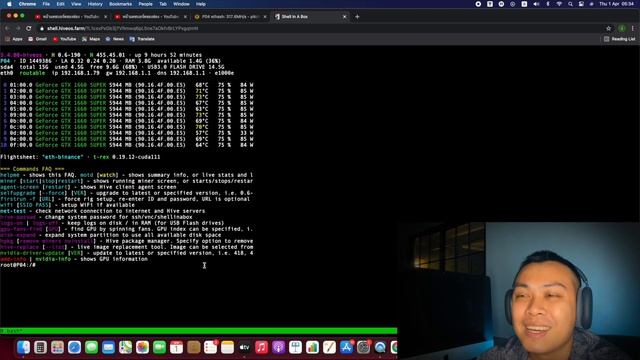Viewport: 640px width, 360px height.
Task: Open the Maps bookmark
Action: pos(91,39)
